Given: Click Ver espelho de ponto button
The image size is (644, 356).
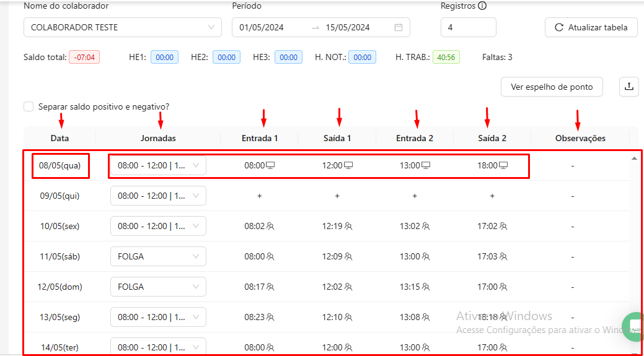Looking at the screenshot, I should point(551,87).
